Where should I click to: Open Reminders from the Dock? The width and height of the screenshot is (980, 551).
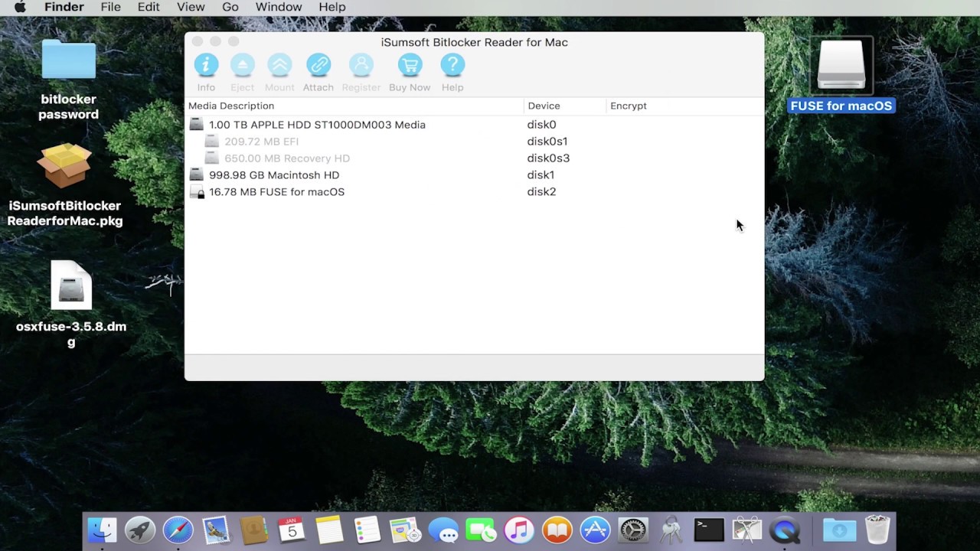(367, 530)
